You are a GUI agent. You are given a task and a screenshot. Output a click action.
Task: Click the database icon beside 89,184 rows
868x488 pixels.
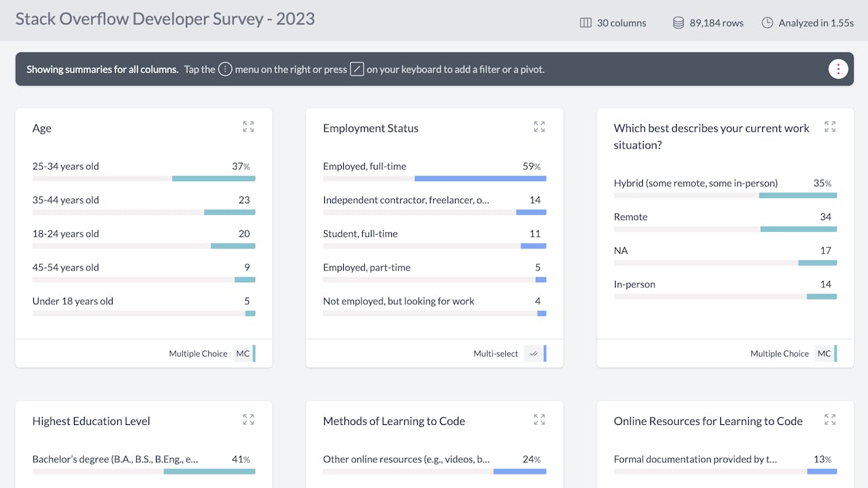pos(678,23)
